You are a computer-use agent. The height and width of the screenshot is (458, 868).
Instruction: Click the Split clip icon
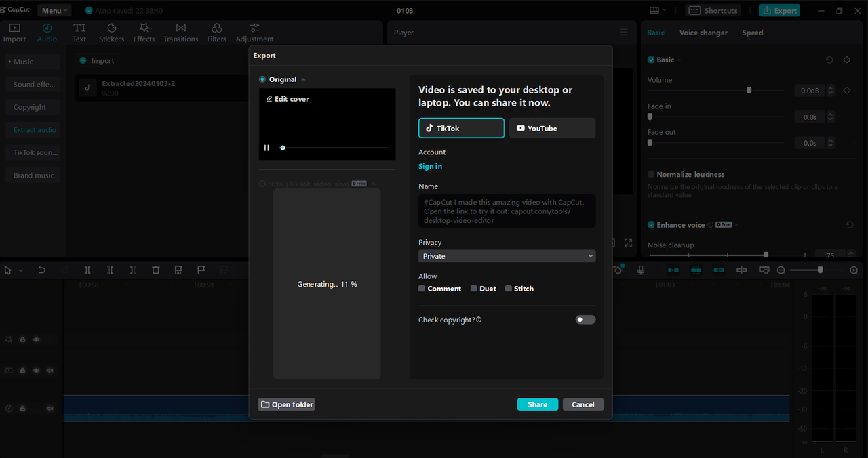[x=87, y=270]
